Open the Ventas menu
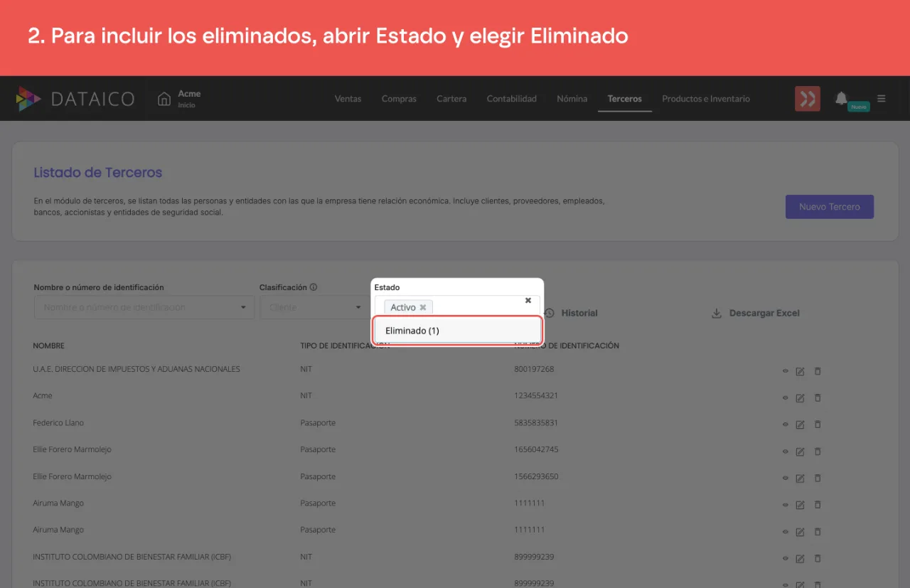 348,99
